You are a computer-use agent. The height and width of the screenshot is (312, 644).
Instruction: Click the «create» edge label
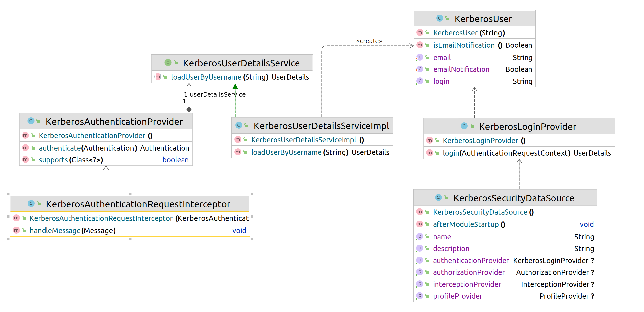(x=369, y=41)
